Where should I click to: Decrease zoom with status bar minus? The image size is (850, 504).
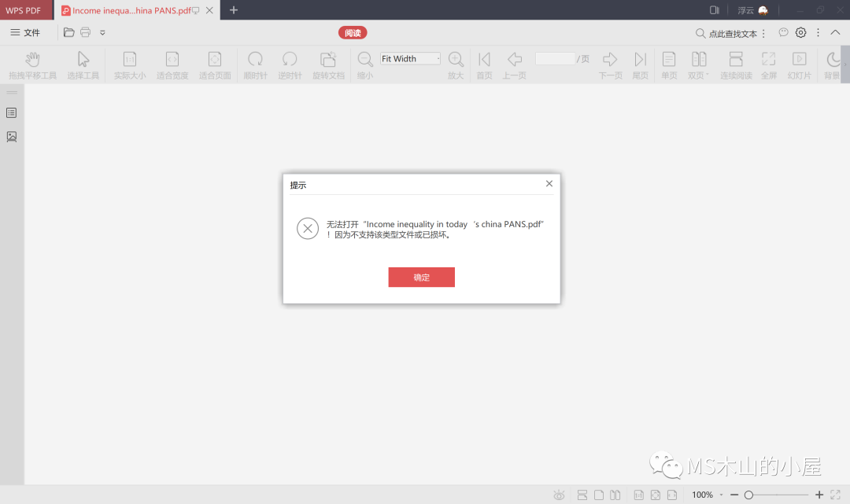tap(734, 495)
